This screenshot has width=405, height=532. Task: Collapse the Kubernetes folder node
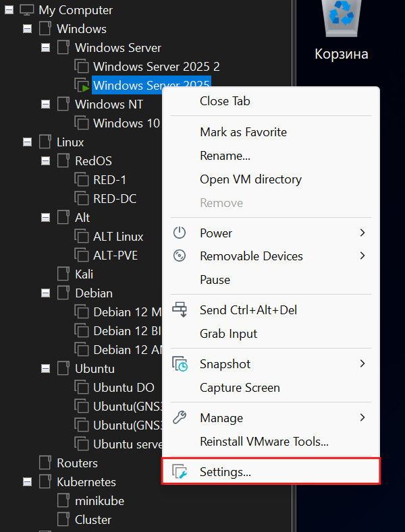pos(27,482)
